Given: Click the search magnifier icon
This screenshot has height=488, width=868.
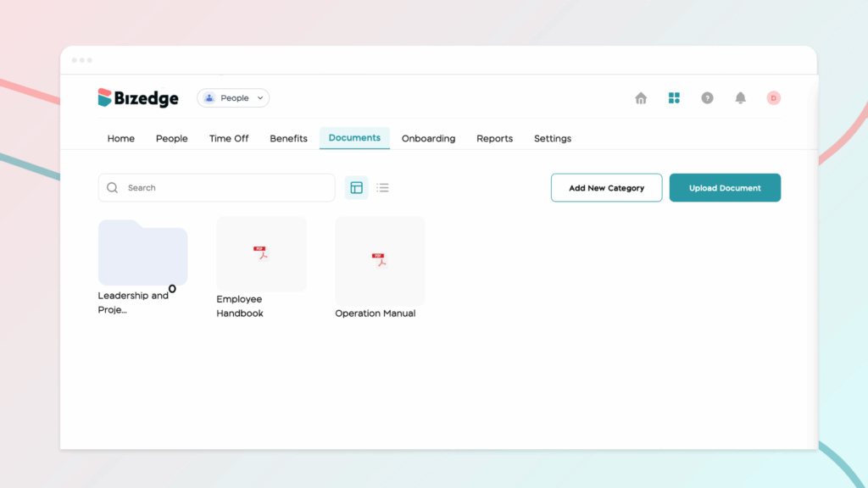Looking at the screenshot, I should [x=113, y=188].
